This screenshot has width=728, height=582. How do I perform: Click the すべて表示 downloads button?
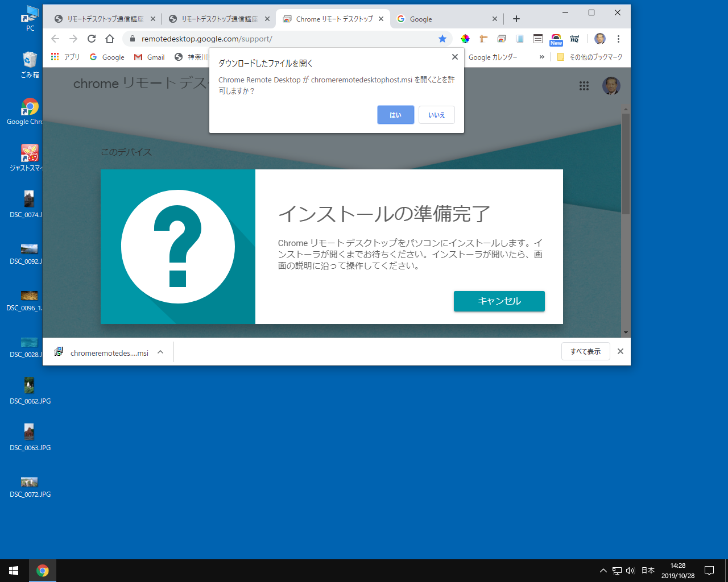tap(586, 351)
